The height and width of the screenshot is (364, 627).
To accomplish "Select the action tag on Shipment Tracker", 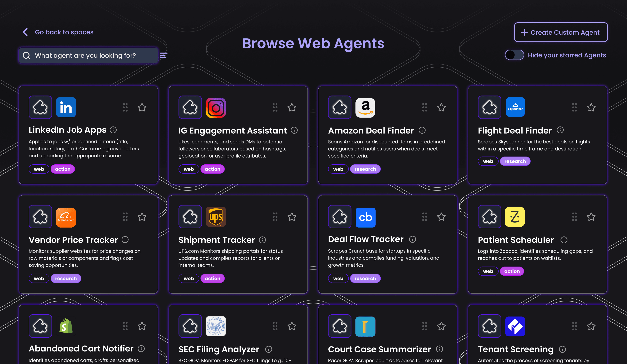I will [212, 278].
